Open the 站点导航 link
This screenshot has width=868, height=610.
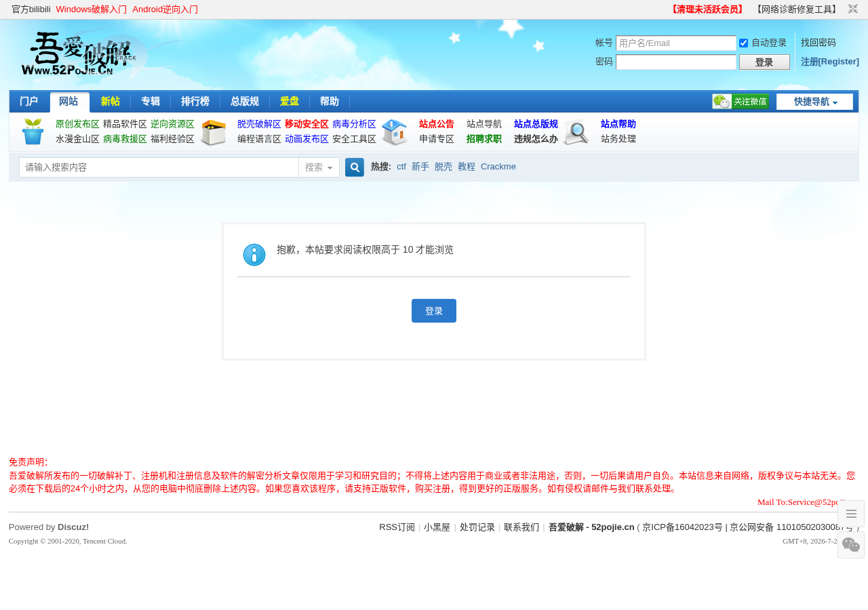click(484, 124)
